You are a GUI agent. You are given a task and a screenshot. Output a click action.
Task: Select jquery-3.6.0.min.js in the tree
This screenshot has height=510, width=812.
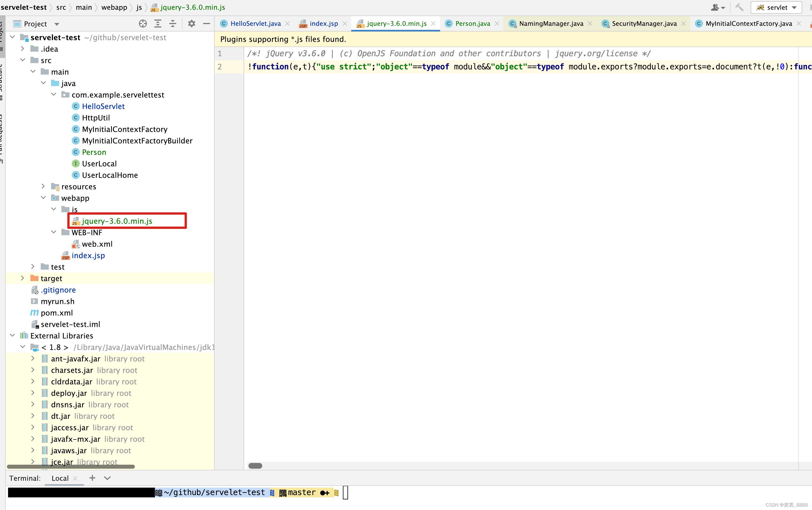coord(117,221)
